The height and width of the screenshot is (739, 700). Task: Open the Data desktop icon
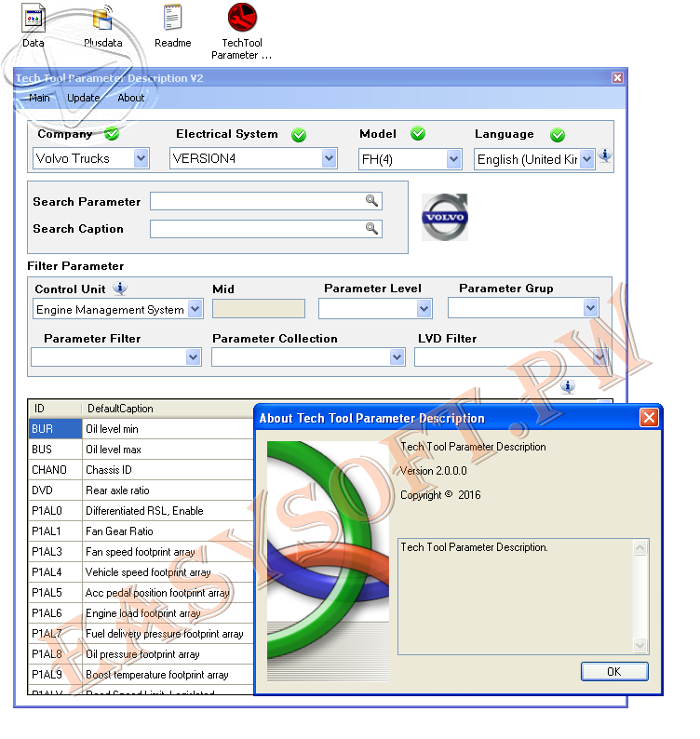[33, 26]
